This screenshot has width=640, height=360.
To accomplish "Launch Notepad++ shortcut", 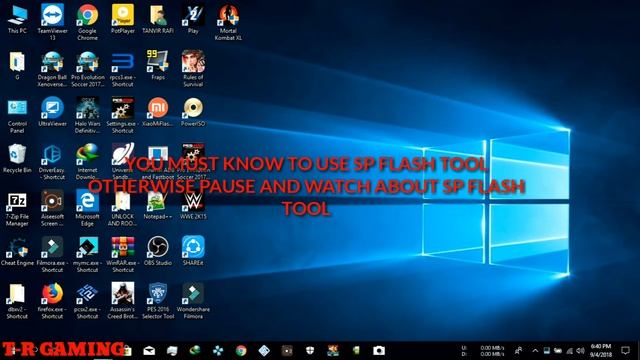I will 158,204.
